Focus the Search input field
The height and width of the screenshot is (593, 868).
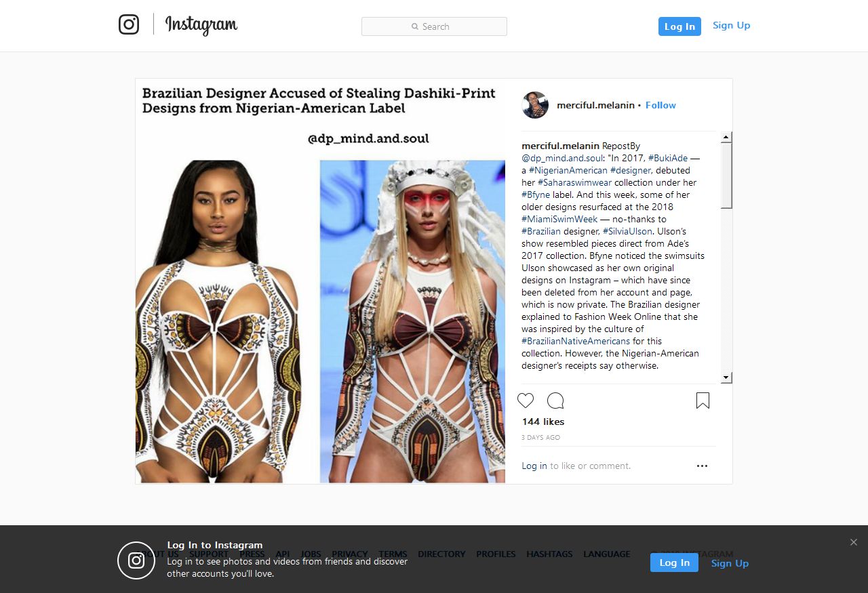pyautogui.click(x=434, y=26)
